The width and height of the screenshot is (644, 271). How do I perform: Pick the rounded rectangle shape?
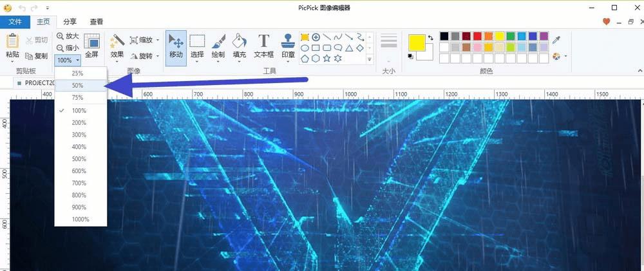coord(327,48)
